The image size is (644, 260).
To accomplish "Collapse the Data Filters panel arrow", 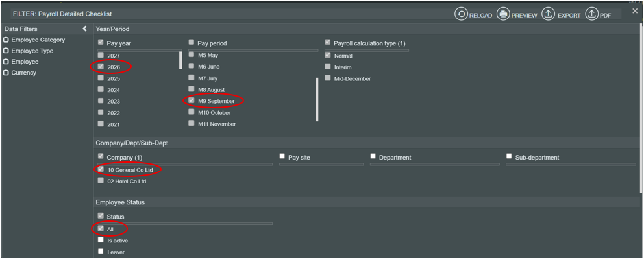I will tap(84, 29).
